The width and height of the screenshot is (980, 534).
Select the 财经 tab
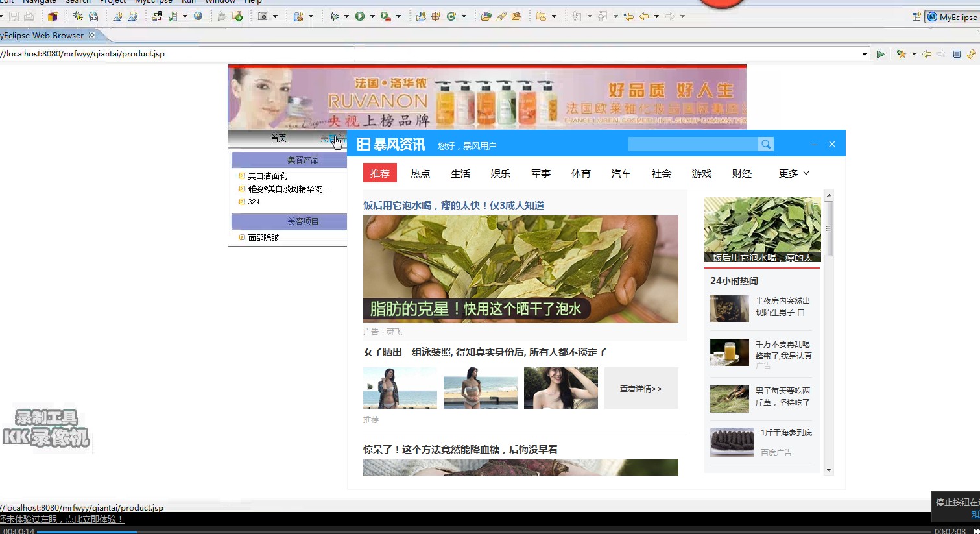click(x=742, y=173)
